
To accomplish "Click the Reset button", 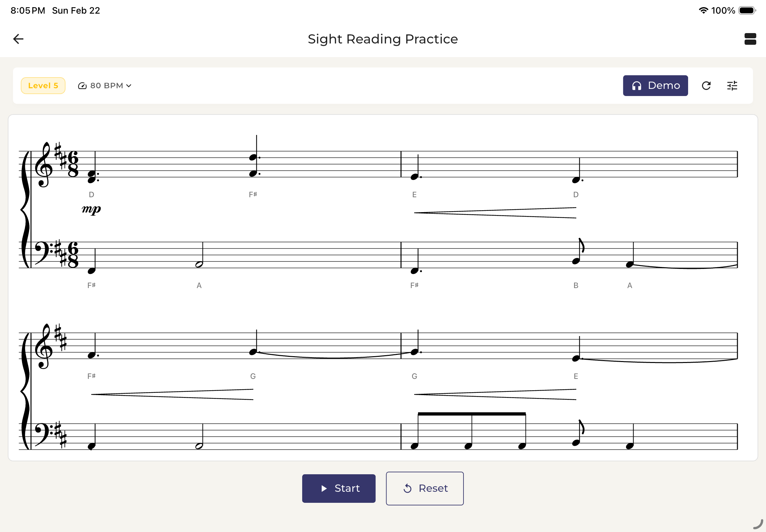I will click(425, 488).
